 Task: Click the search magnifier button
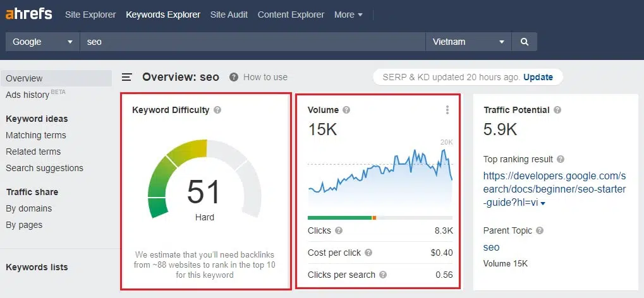tap(524, 42)
